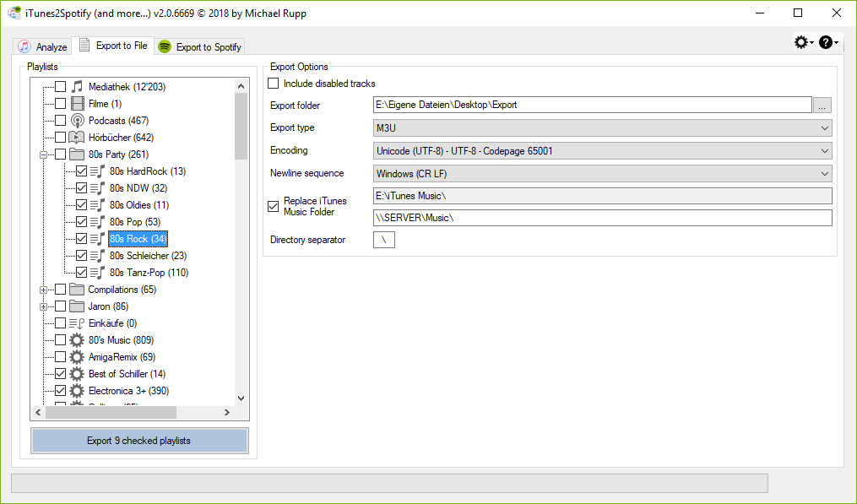
Task: Click the playlist list scroll down arrow
Action: (x=241, y=398)
